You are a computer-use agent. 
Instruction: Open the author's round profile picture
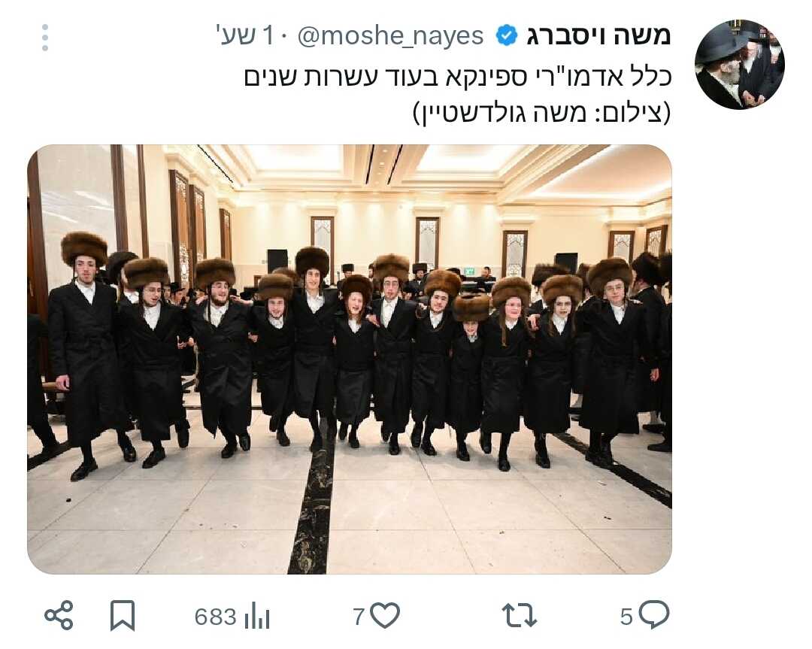tap(740, 64)
